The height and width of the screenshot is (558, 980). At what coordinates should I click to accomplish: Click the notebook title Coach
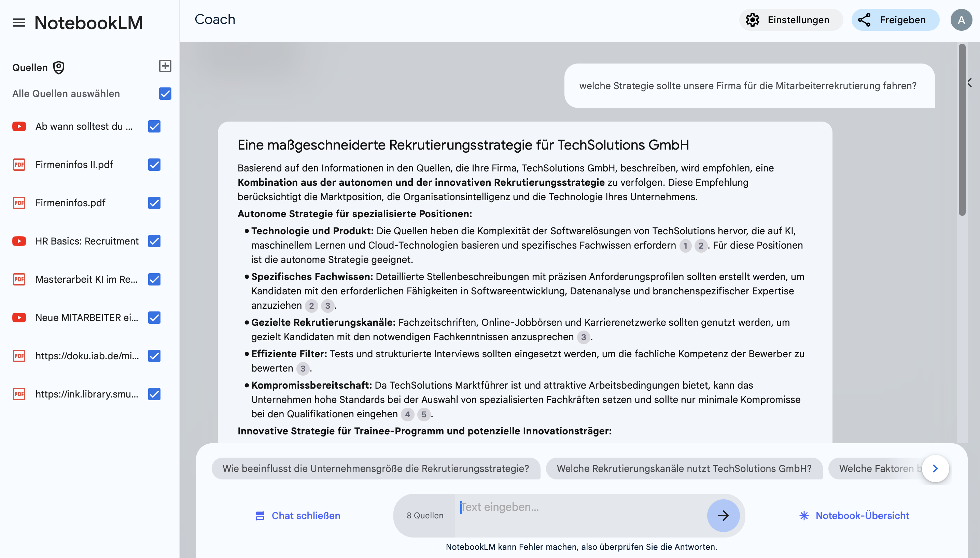tap(214, 19)
